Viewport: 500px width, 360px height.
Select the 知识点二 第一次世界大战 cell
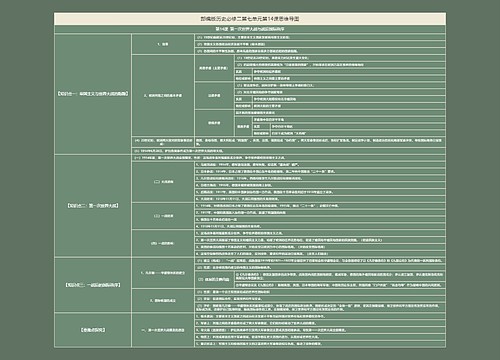click(x=93, y=206)
